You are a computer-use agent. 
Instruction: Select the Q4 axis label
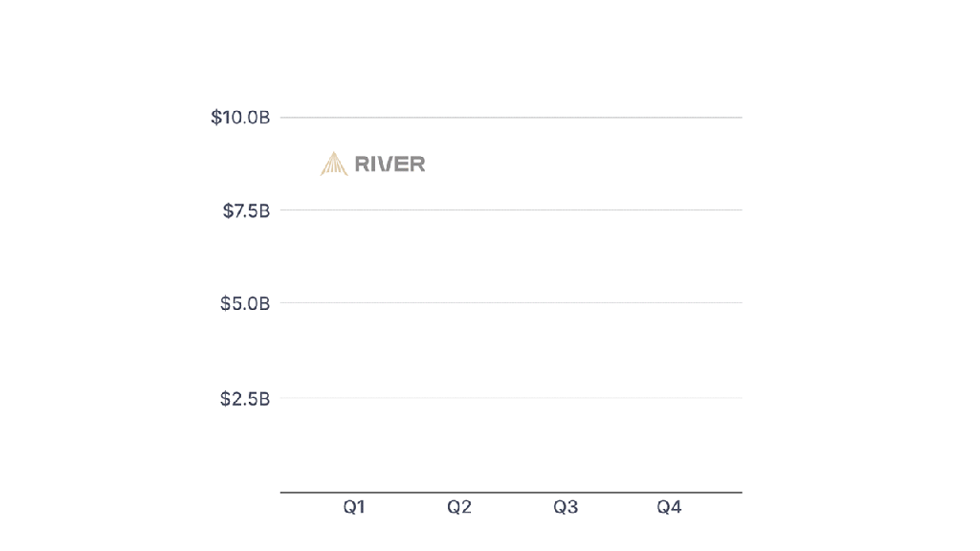pos(669,507)
